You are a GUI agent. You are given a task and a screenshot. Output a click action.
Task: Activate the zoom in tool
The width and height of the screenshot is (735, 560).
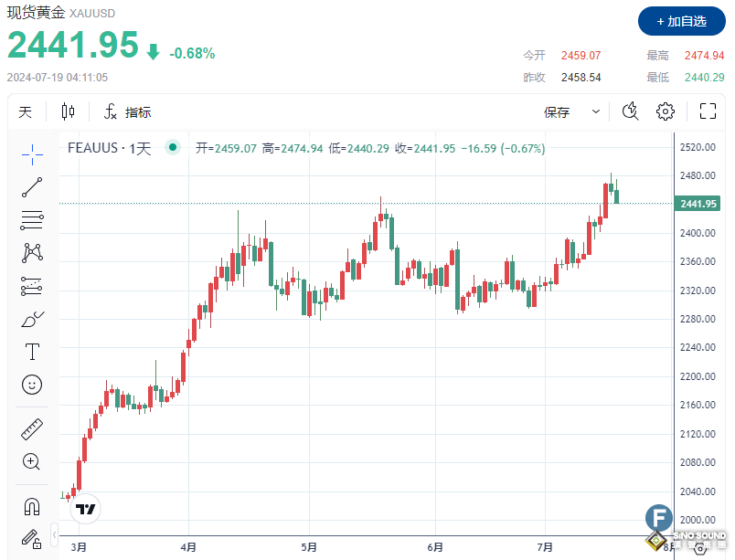(32, 461)
